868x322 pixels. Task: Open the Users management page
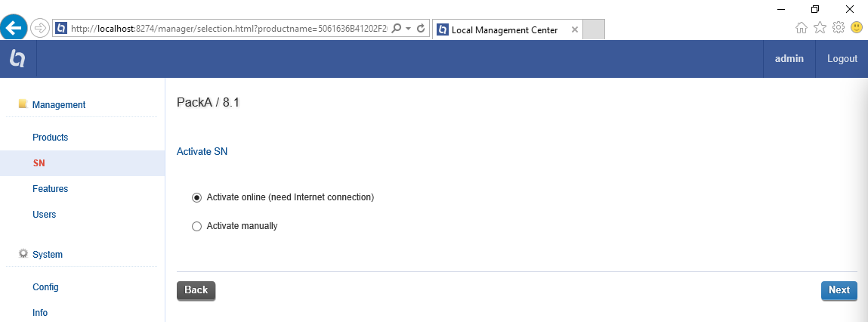tap(45, 215)
